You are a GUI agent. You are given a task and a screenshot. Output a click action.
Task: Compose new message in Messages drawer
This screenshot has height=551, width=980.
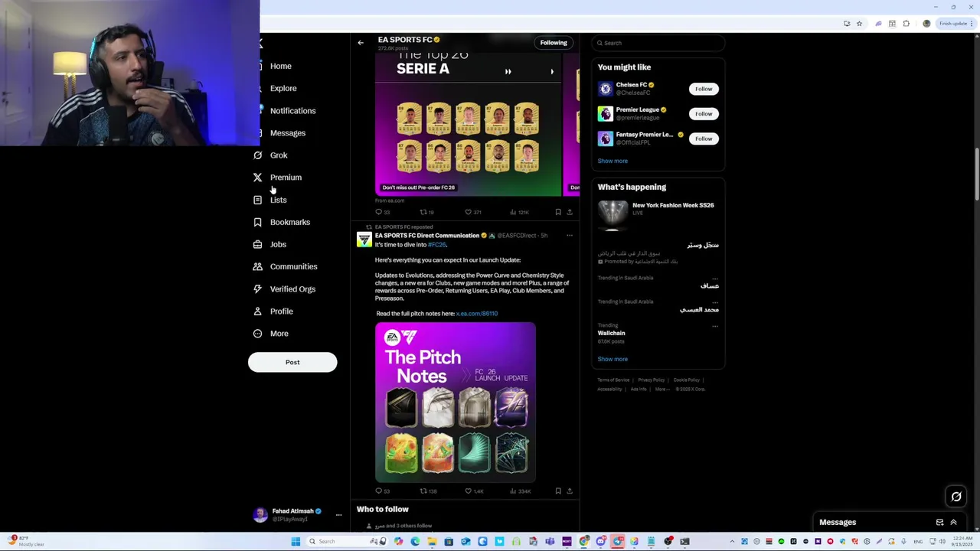[x=939, y=523]
